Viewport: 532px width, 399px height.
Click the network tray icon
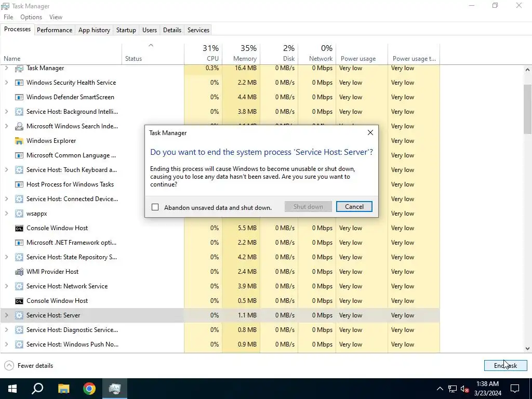point(453,389)
